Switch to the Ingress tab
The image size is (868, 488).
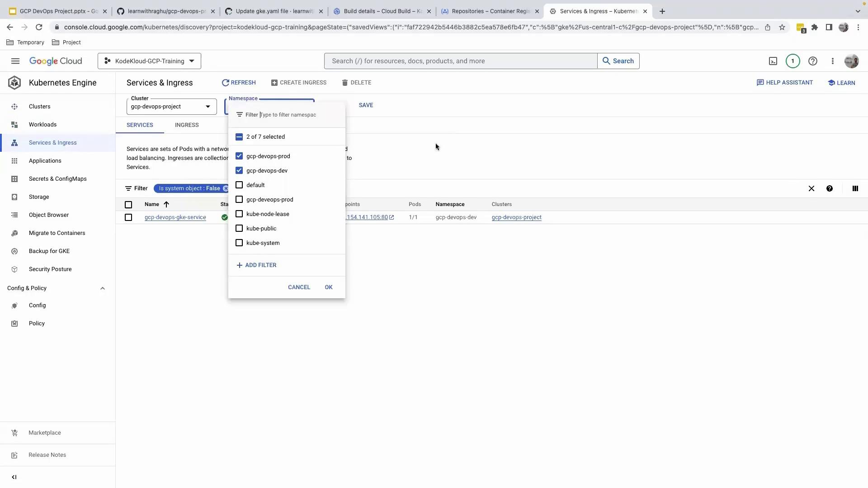(187, 125)
